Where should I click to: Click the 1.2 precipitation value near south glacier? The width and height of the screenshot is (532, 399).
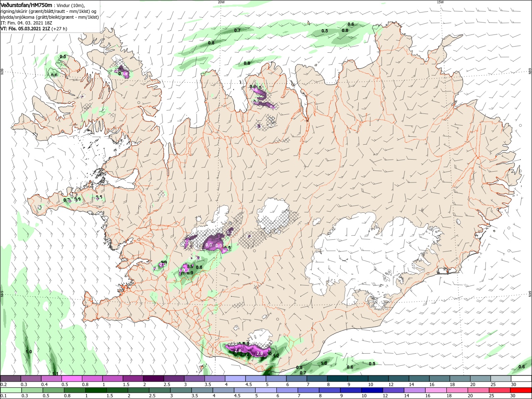pos(276,356)
